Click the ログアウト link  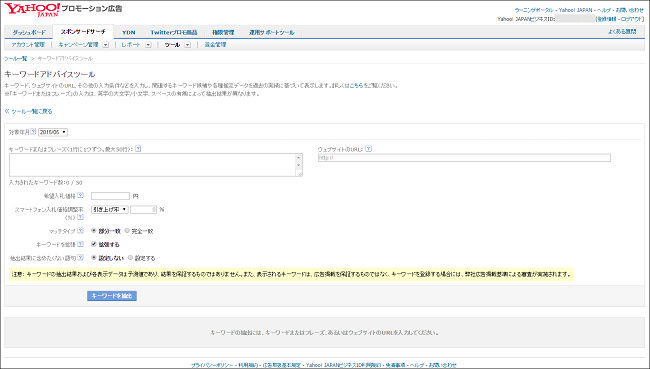[x=632, y=19]
